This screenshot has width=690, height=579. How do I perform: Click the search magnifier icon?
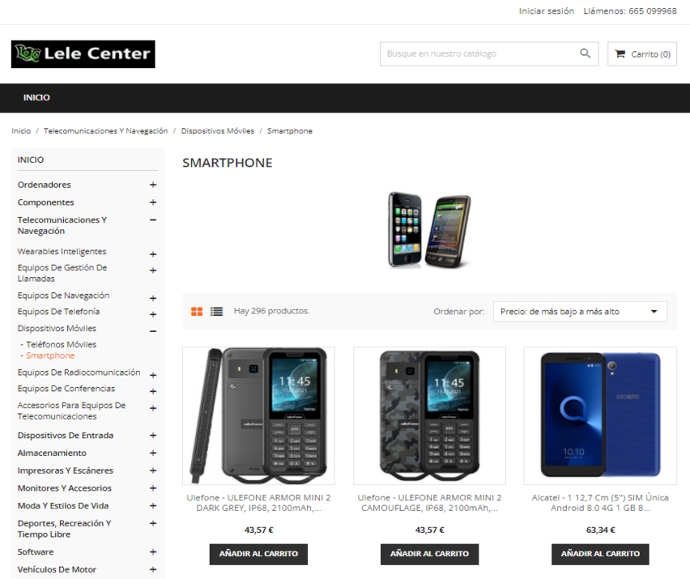coord(584,54)
